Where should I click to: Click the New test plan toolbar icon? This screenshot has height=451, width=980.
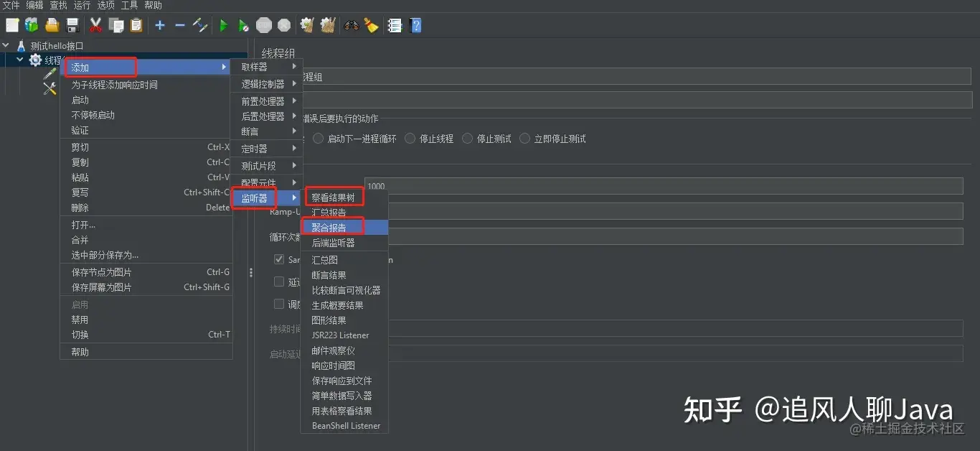[12, 26]
